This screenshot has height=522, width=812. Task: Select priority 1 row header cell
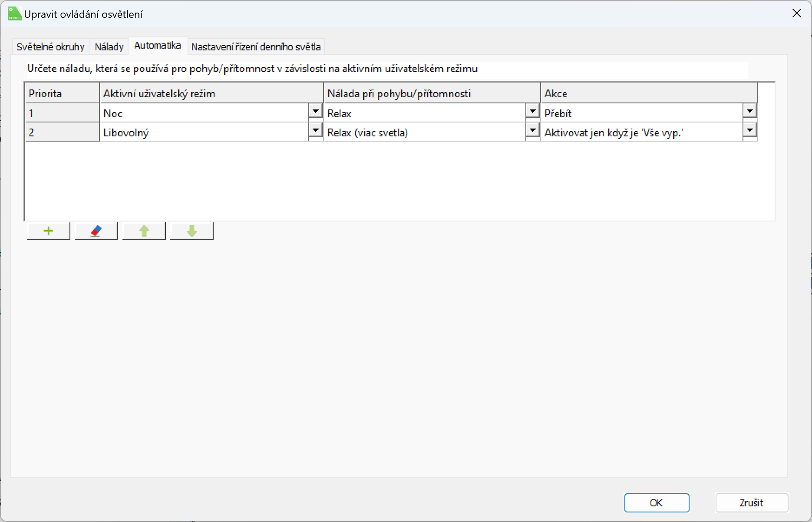(x=62, y=113)
